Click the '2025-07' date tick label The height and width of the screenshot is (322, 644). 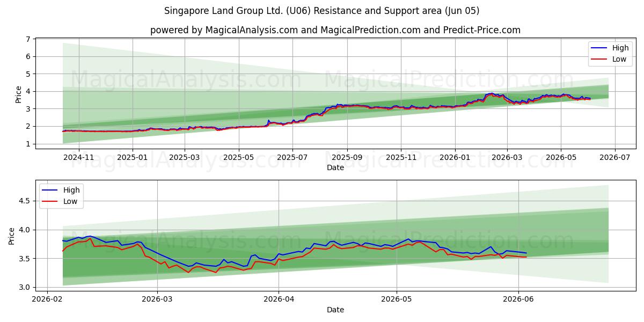tap(292, 157)
